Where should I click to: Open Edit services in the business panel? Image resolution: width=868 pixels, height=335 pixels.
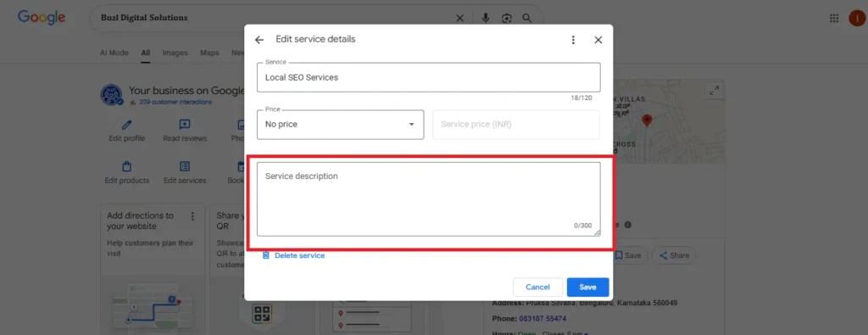pyautogui.click(x=185, y=173)
